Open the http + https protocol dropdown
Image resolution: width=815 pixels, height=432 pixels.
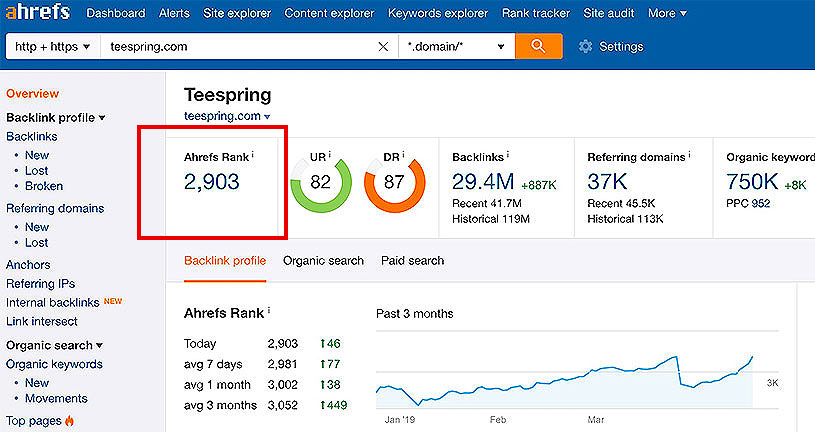(x=53, y=46)
